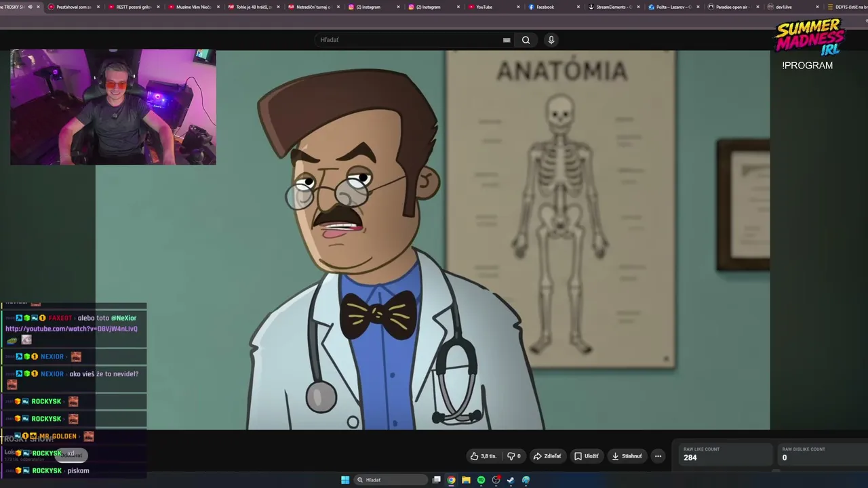This screenshot has height=488, width=868.
Task: Download the video with Stiahnuť button
Action: tap(627, 456)
